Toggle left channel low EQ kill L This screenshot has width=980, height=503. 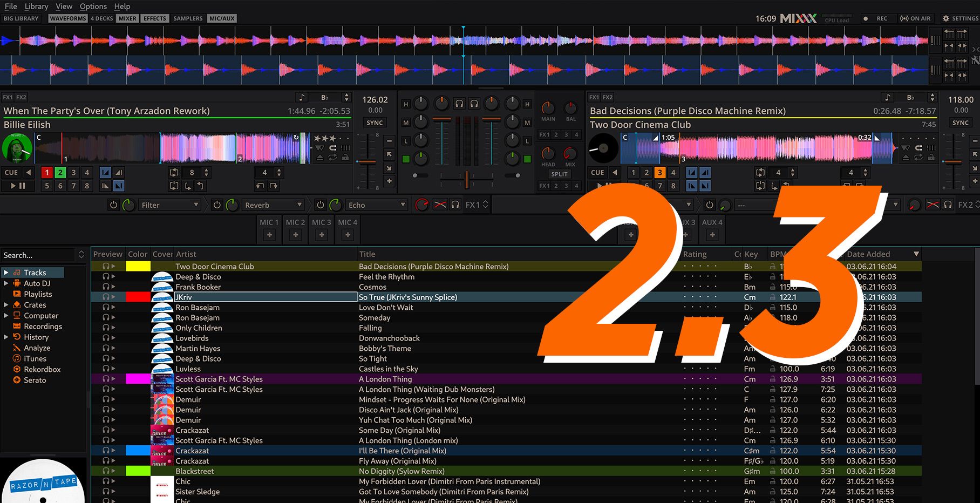click(x=406, y=141)
